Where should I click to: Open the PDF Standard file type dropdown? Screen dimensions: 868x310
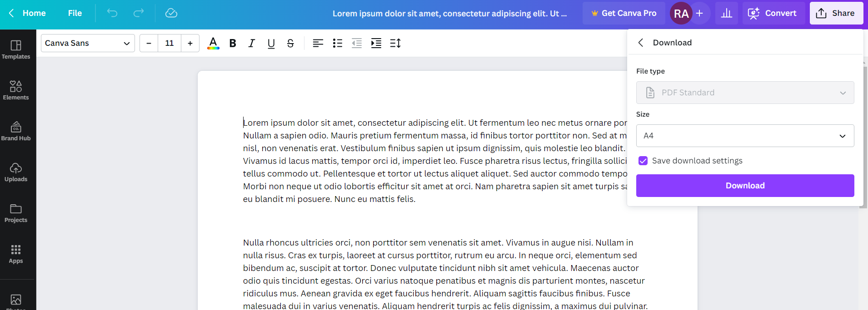click(x=745, y=93)
